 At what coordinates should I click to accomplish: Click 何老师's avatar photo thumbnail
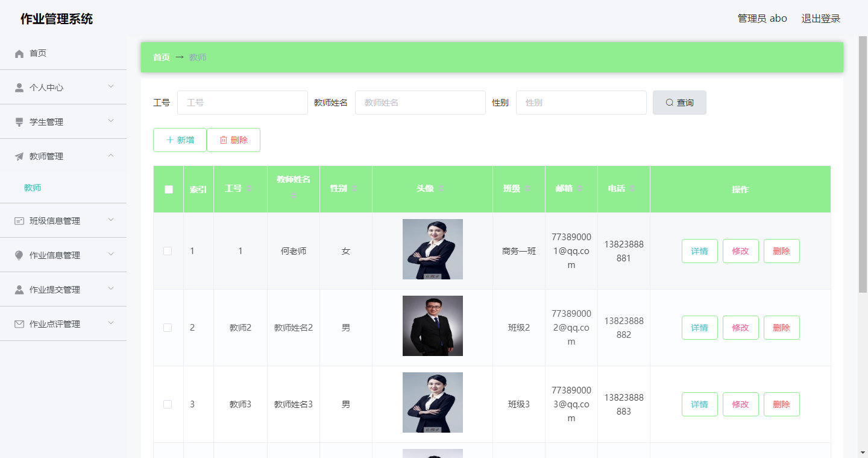pos(433,249)
